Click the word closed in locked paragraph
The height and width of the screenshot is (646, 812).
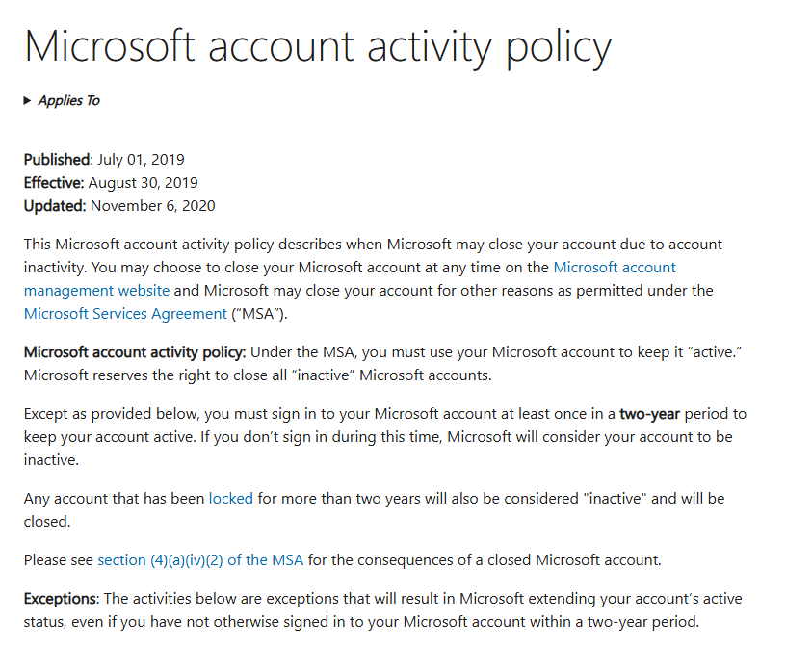[x=47, y=521]
